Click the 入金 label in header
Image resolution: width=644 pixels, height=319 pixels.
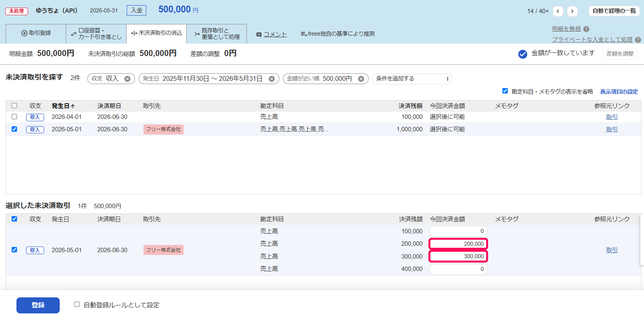pos(137,10)
